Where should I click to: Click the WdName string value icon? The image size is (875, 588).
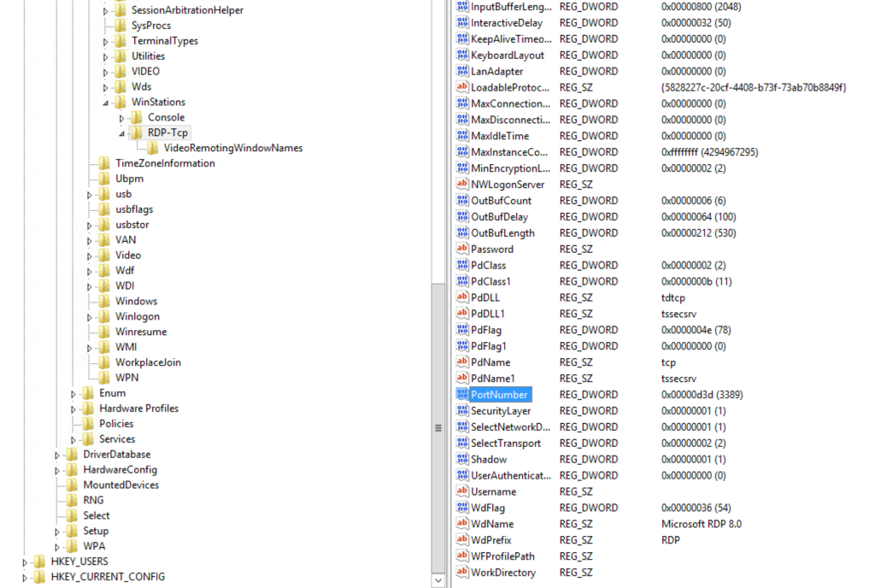(462, 523)
